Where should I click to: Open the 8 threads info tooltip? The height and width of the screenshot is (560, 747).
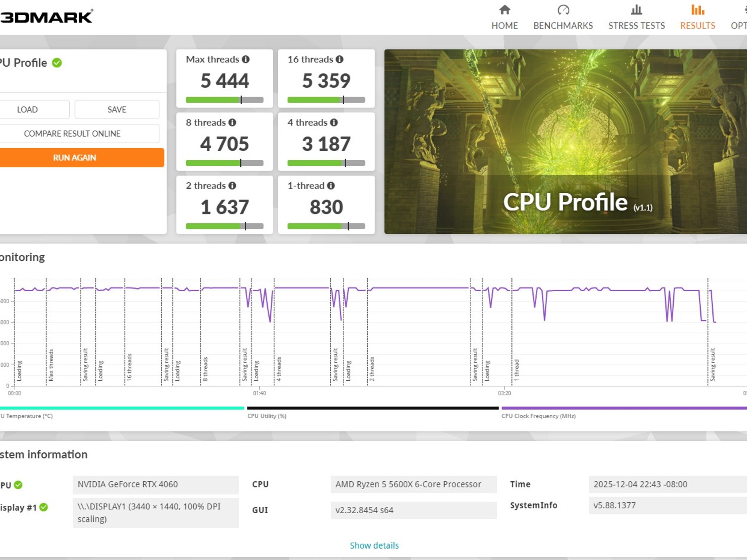tap(232, 123)
